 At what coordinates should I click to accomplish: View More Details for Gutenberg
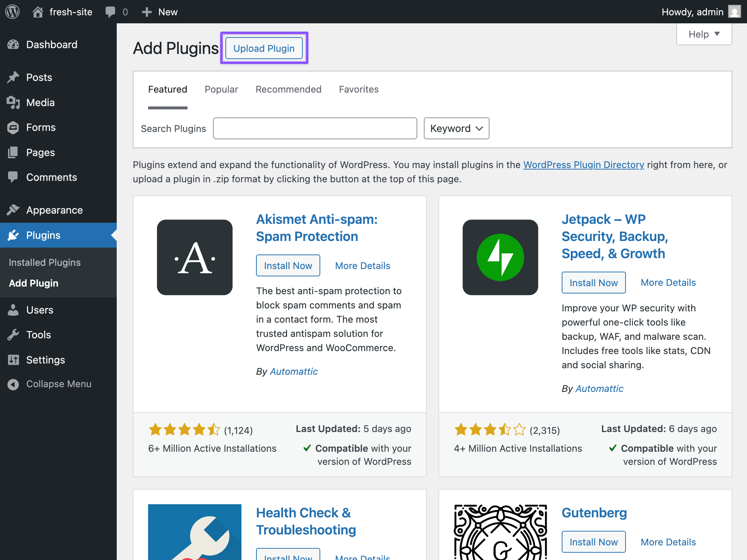668,542
